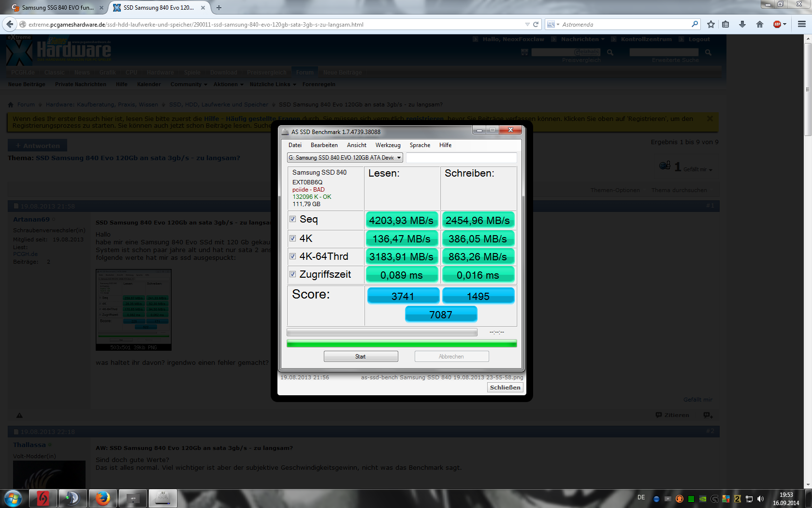
Task: Click the network tray icon
Action: tap(749, 499)
